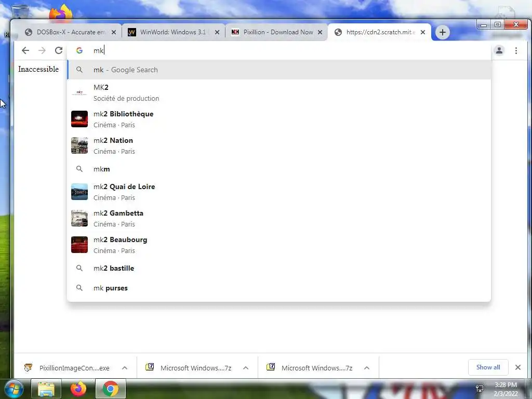Click magnifier icon beside mk purses
The width and height of the screenshot is (532, 399).
pos(79,288)
